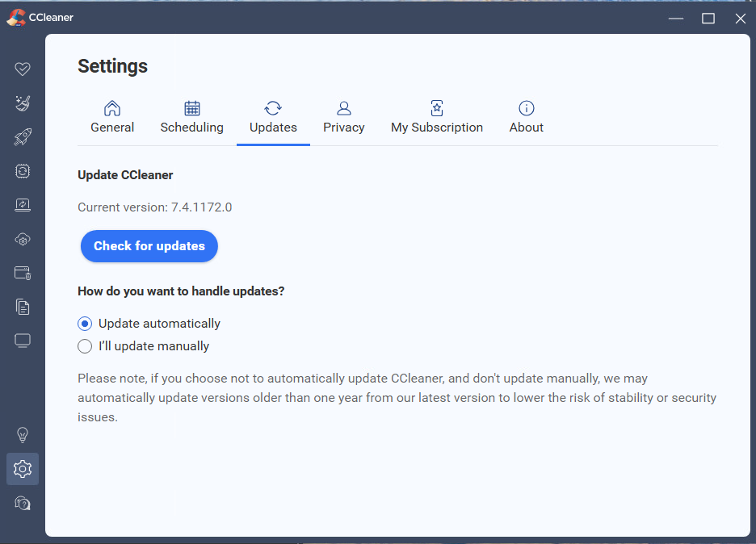The width and height of the screenshot is (756, 544).
Task: Open the Health Check heart icon
Action: 23,69
